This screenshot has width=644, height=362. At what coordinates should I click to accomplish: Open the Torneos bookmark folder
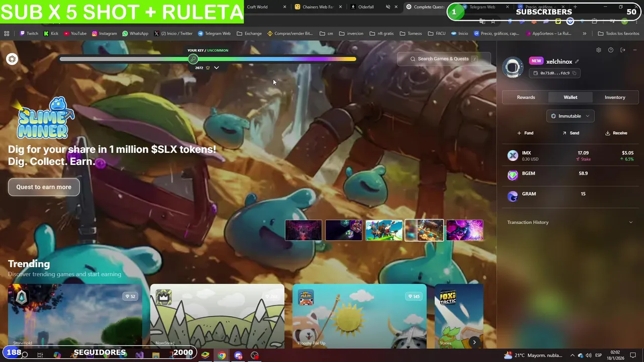point(411,34)
